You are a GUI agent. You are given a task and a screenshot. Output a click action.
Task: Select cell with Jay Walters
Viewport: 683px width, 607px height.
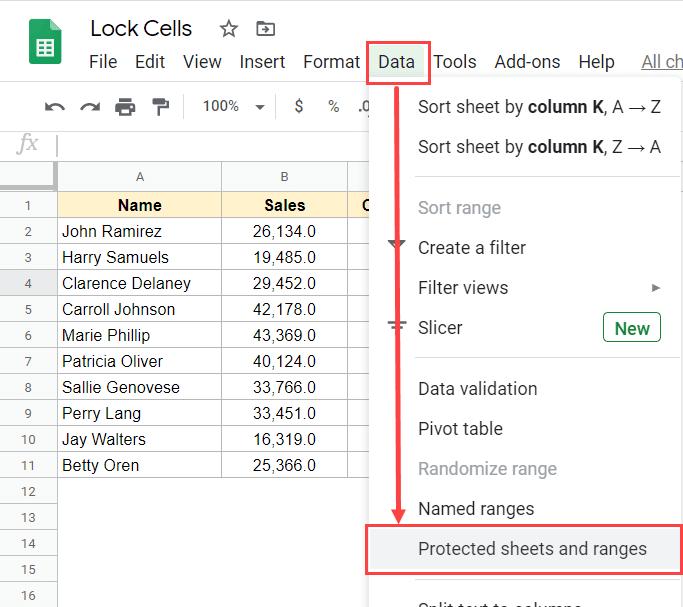[x=139, y=439]
